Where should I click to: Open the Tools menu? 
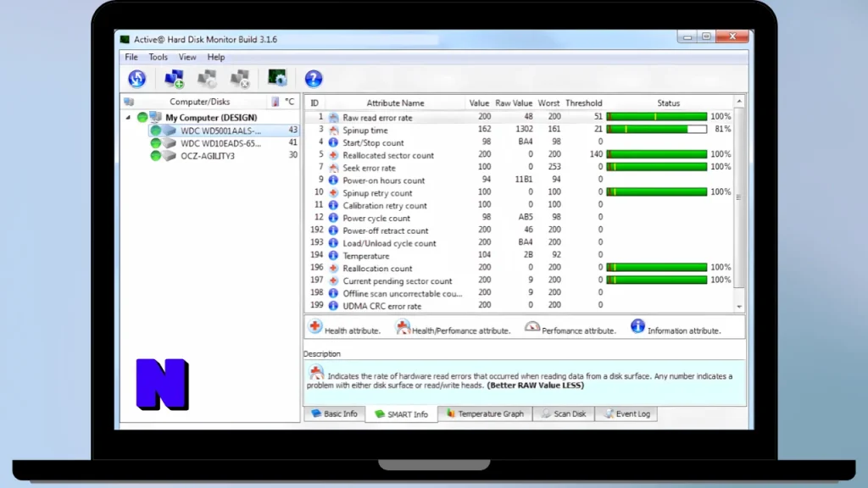(158, 57)
